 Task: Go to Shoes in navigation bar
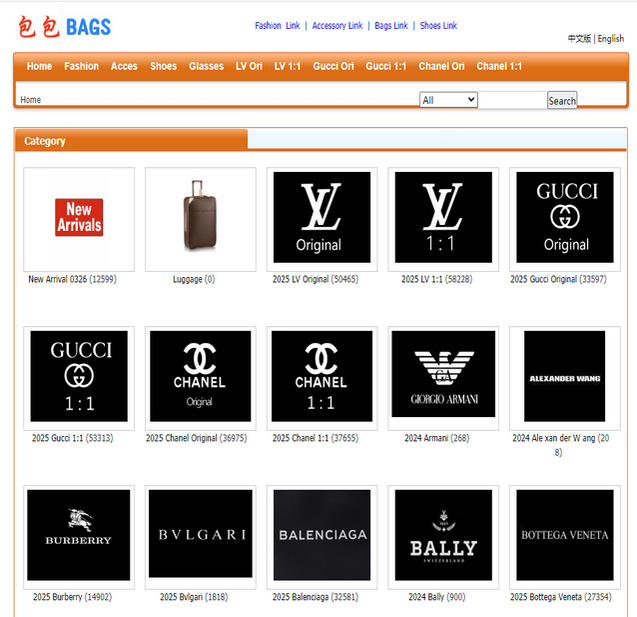point(163,67)
